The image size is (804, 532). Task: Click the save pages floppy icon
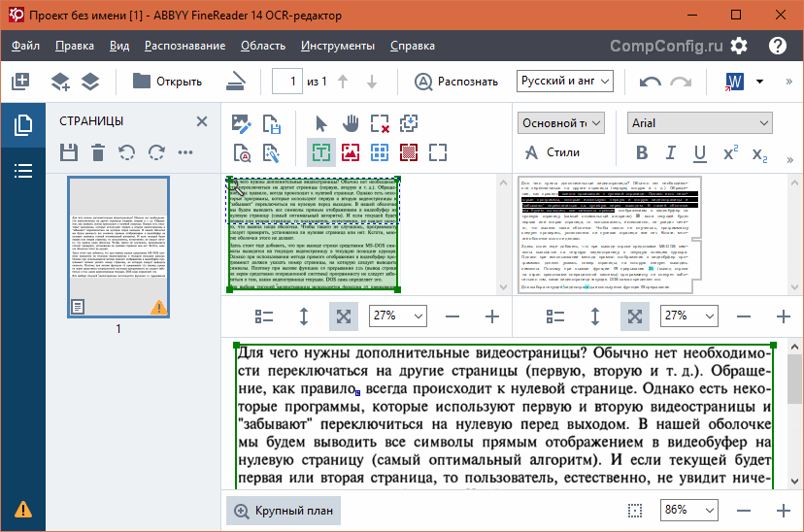(68, 152)
